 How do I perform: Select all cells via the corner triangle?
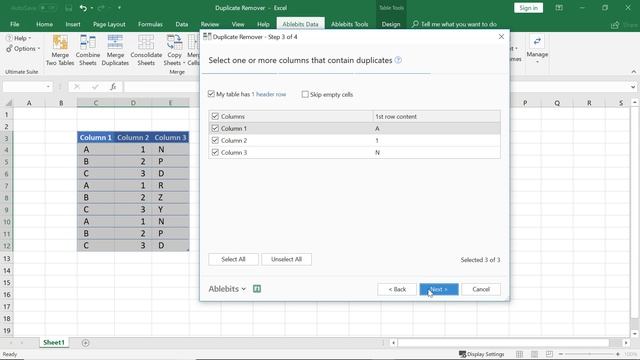(x=8, y=103)
